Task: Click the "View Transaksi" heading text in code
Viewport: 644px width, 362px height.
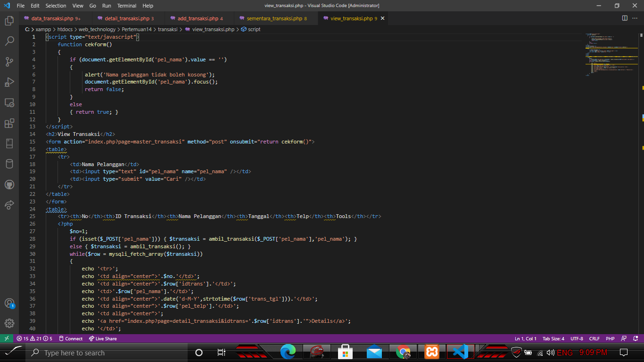Action: tap(79, 134)
